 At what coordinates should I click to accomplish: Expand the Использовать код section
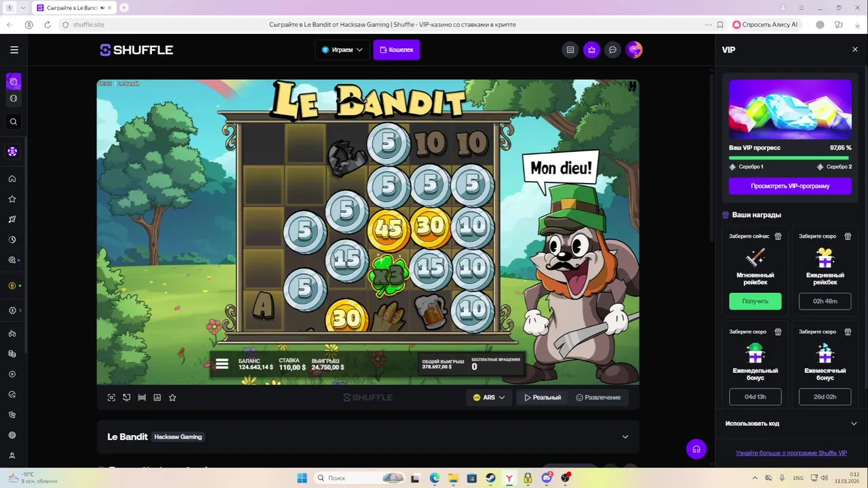tap(790, 424)
